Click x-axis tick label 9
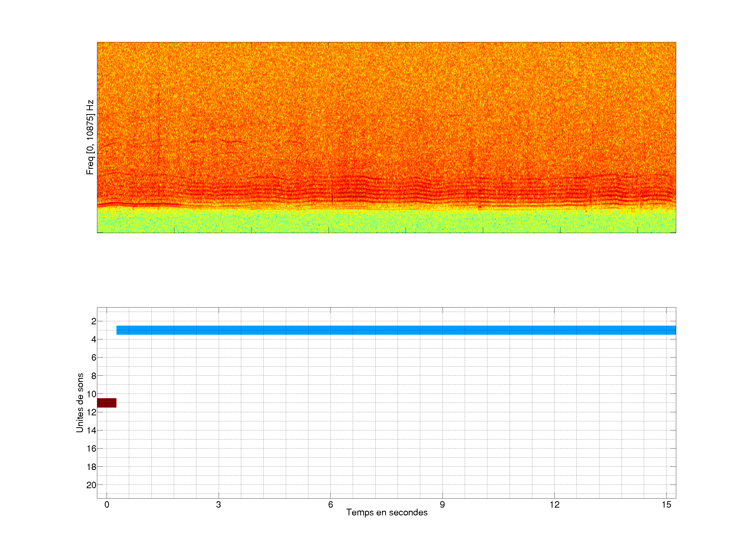The width and height of the screenshot is (747, 560). point(442,505)
